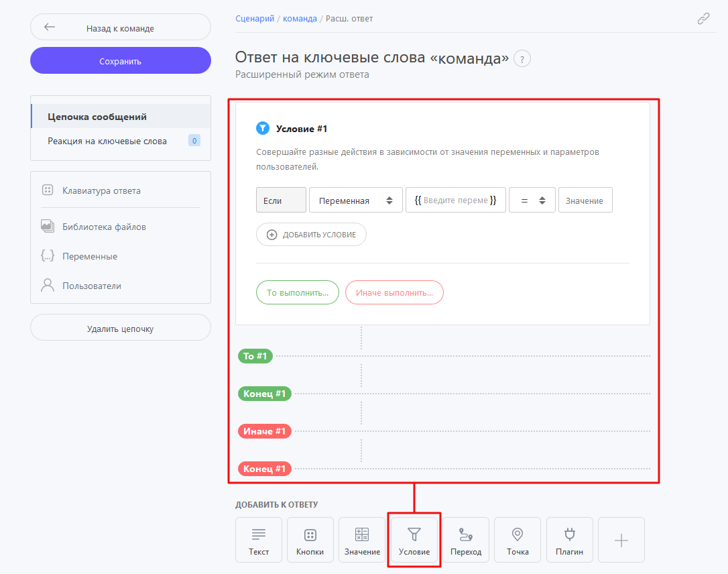The height and width of the screenshot is (574, 728).
Task: Click the Условие filter icon button
Action: (x=414, y=540)
